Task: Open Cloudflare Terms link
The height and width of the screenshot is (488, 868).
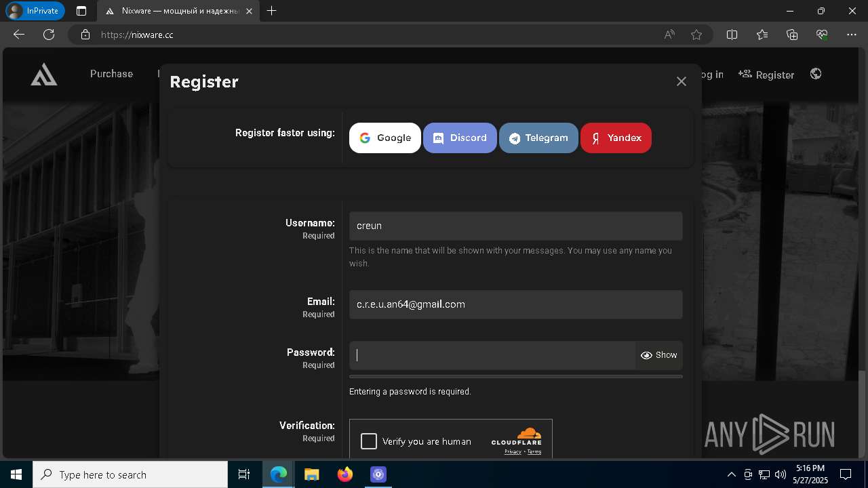Action: [534, 451]
